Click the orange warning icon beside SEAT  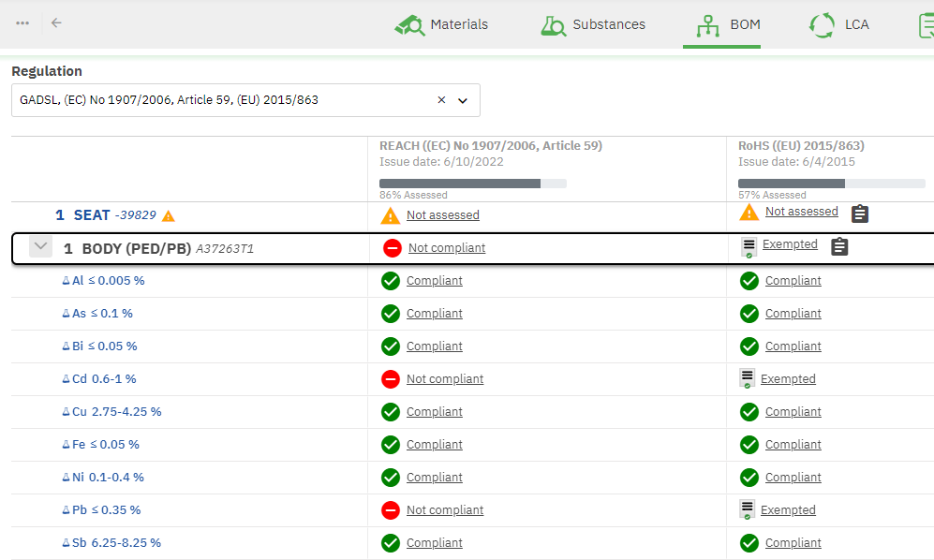pos(169,216)
